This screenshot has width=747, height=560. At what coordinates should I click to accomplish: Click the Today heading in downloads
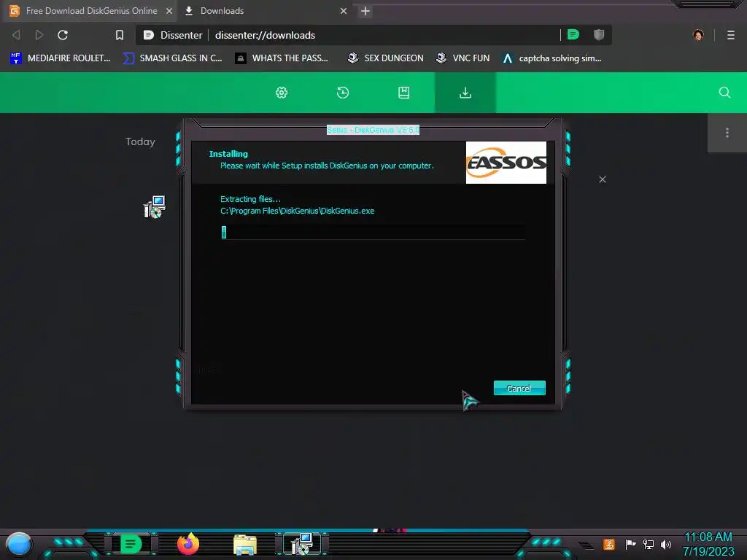click(140, 141)
